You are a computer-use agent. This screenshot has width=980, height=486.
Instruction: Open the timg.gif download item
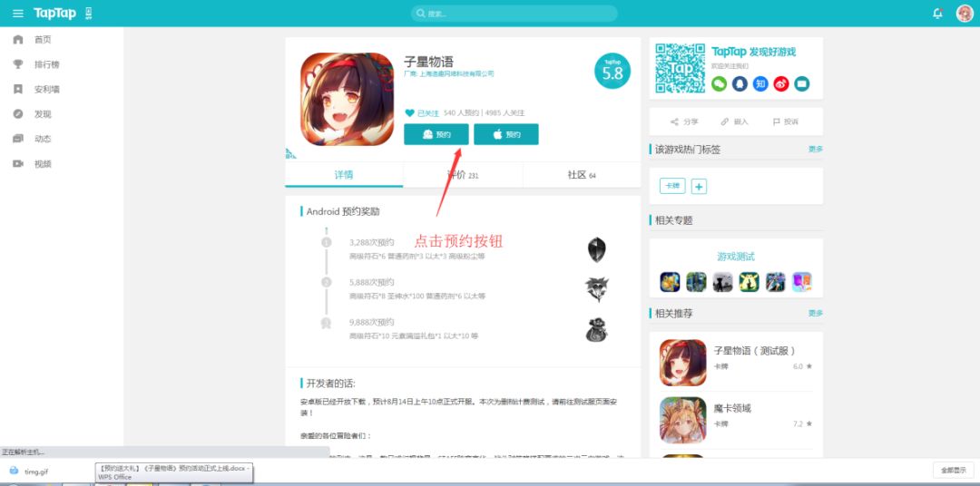coord(29,471)
